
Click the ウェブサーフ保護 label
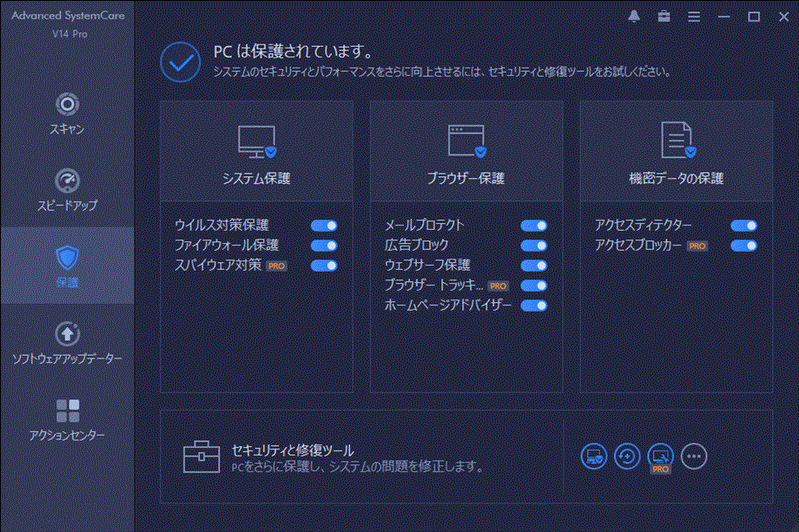pos(427,265)
